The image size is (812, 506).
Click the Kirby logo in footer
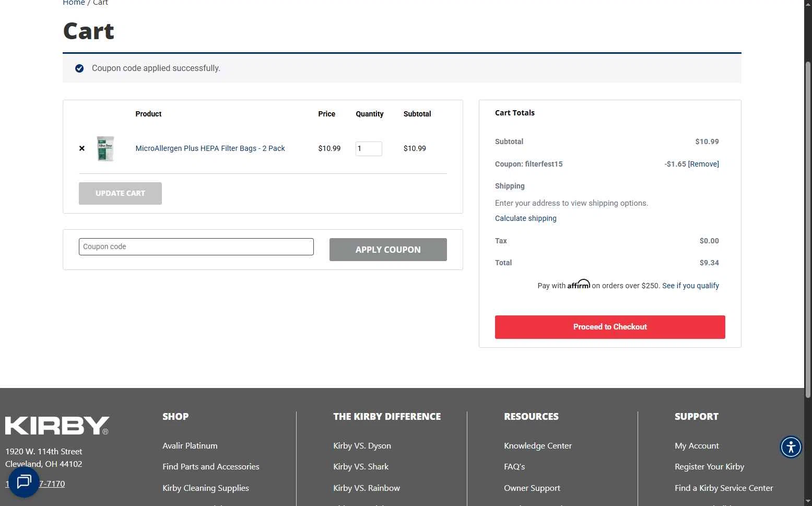pos(57,426)
